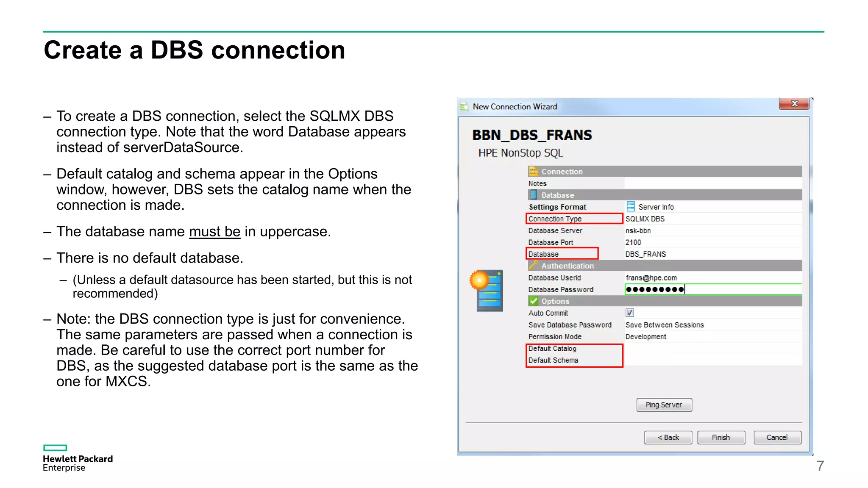Click the Back button

click(668, 438)
